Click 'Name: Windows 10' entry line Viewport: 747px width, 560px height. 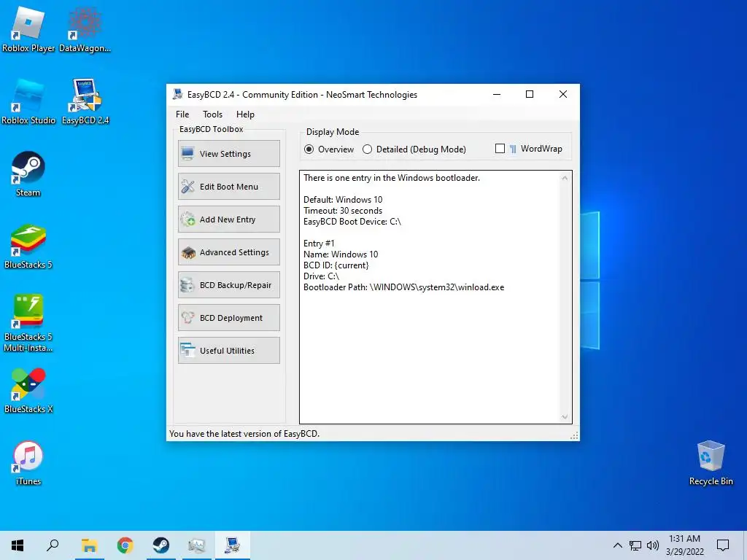[341, 254]
